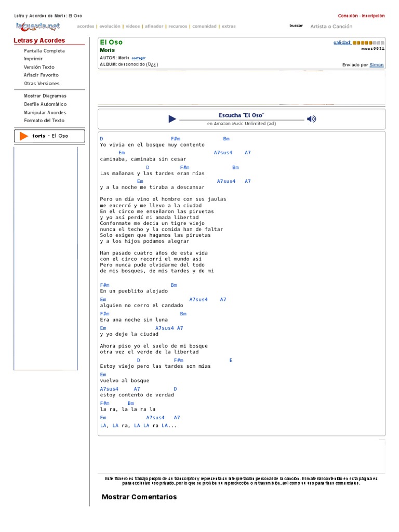Click the F#m chord above 'la ra, la la'
This screenshot has height=532, width=399.
[x=104, y=403]
